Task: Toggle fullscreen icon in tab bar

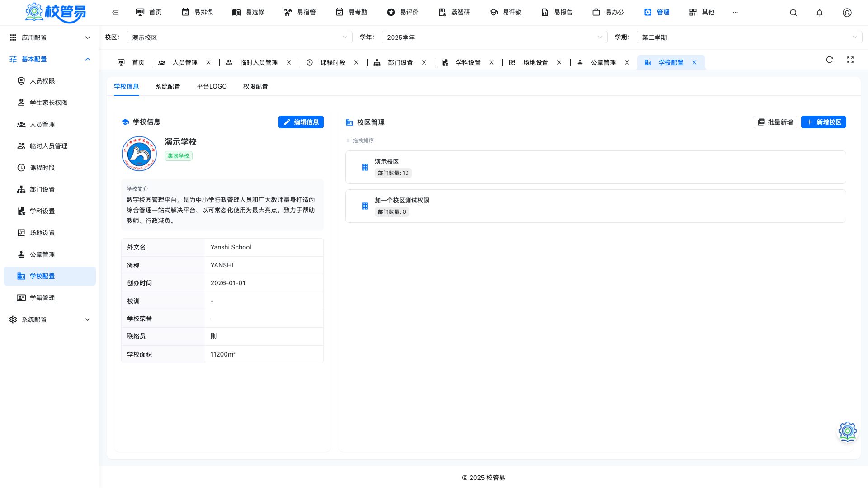Action: (850, 60)
